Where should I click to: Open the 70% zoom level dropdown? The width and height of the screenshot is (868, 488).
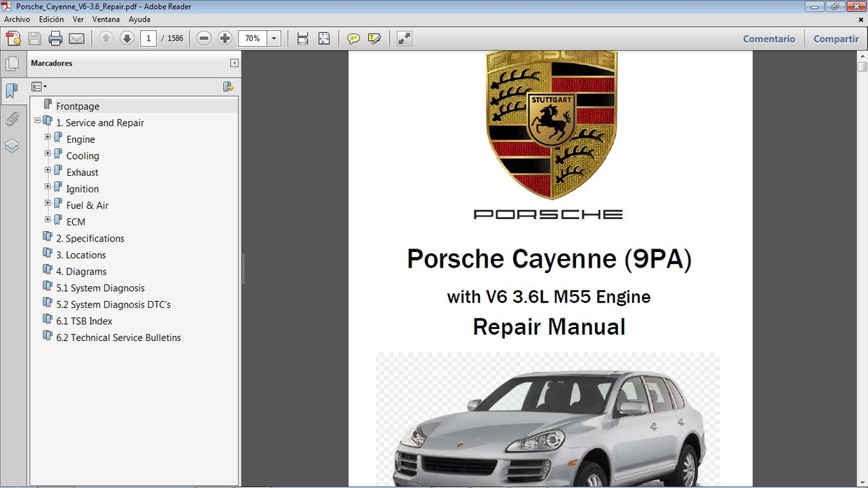274,39
